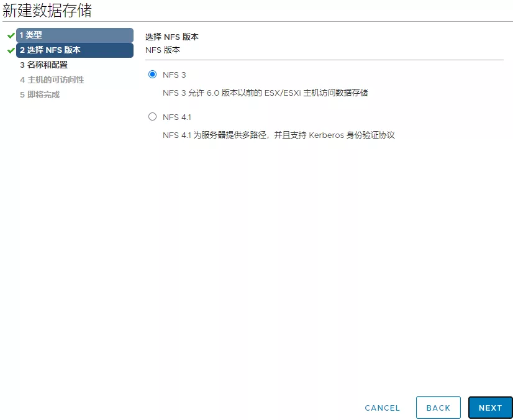513x420 pixels.
Task: Select the NFS 4.1 radio button
Action: point(153,117)
